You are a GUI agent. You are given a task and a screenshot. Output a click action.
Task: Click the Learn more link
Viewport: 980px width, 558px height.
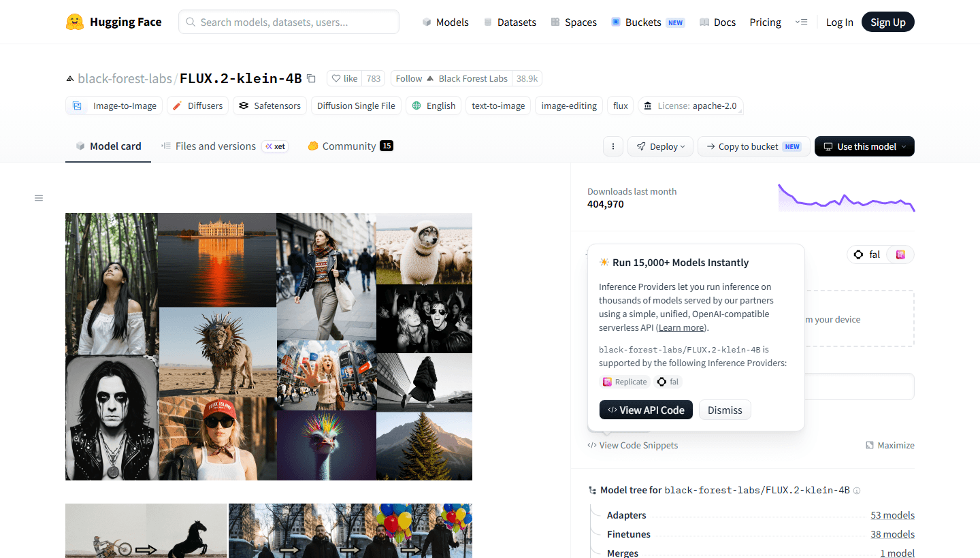click(x=681, y=328)
